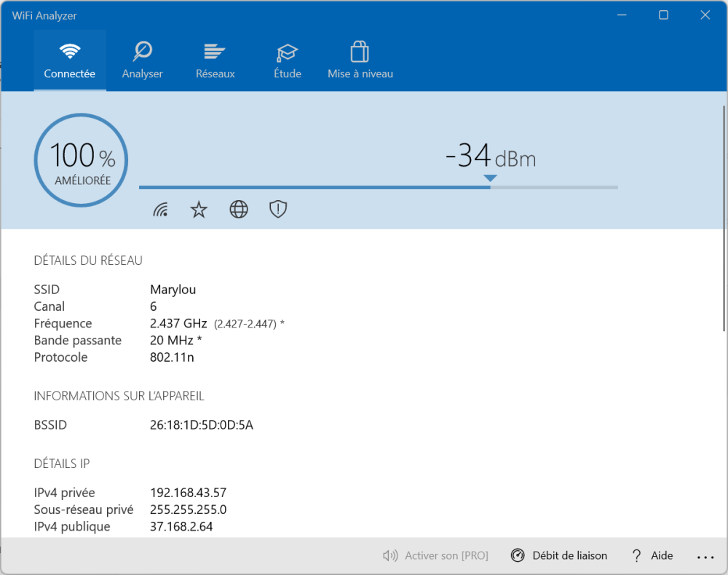This screenshot has width=728, height=575.
Task: Click the shield security warning icon
Action: click(x=278, y=210)
